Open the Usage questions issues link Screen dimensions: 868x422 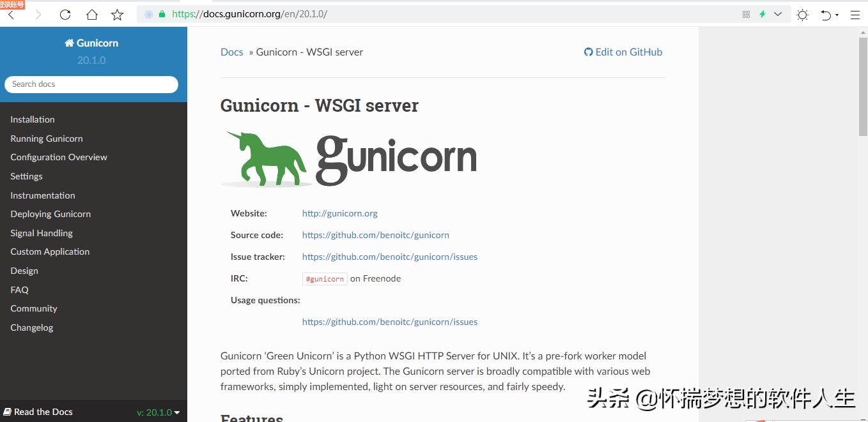(390, 322)
